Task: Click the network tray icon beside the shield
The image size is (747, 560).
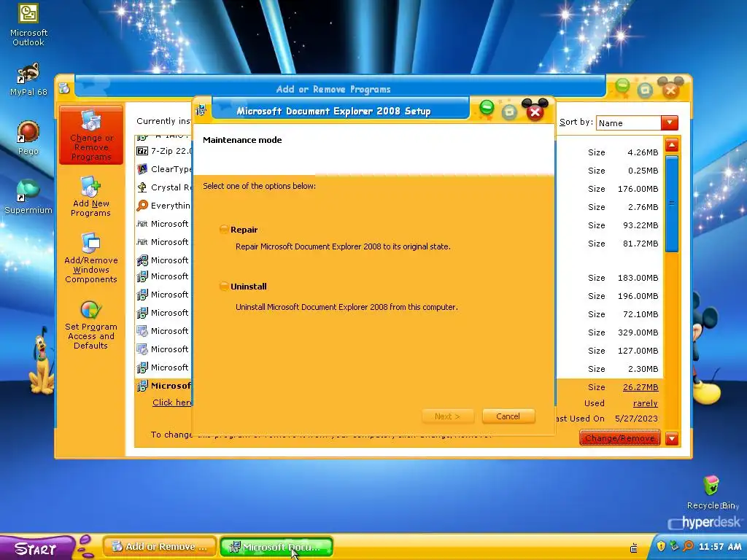Action: [x=673, y=545]
